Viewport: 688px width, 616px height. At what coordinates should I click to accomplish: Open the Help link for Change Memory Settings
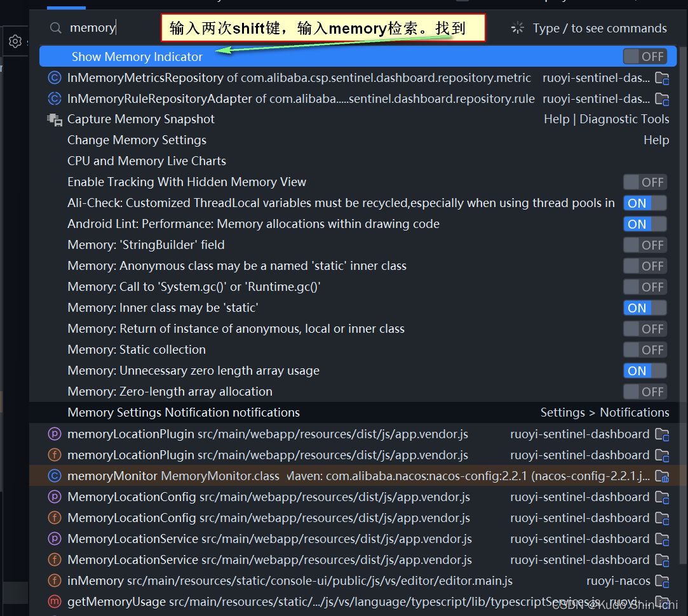[656, 140]
